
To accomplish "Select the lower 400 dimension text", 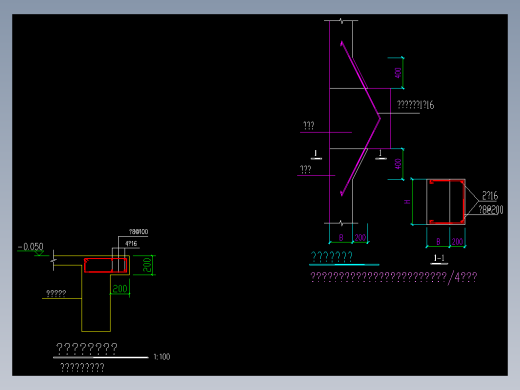I will pyautogui.click(x=398, y=164).
